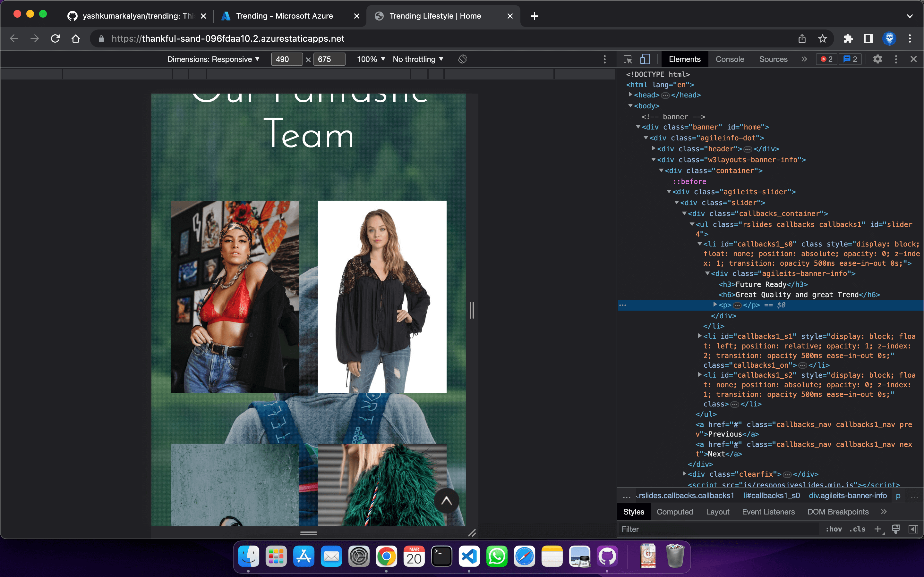Open the No throttling dropdown
924x577 pixels.
418,59
